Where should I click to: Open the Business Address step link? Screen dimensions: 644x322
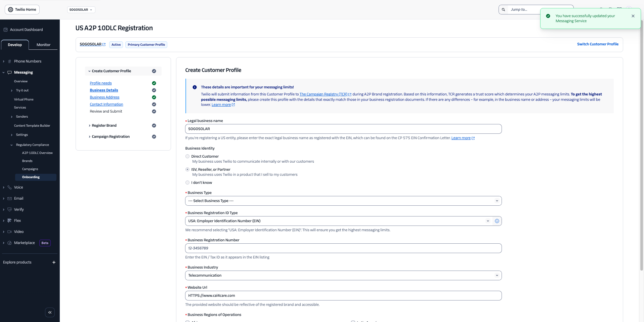104,97
